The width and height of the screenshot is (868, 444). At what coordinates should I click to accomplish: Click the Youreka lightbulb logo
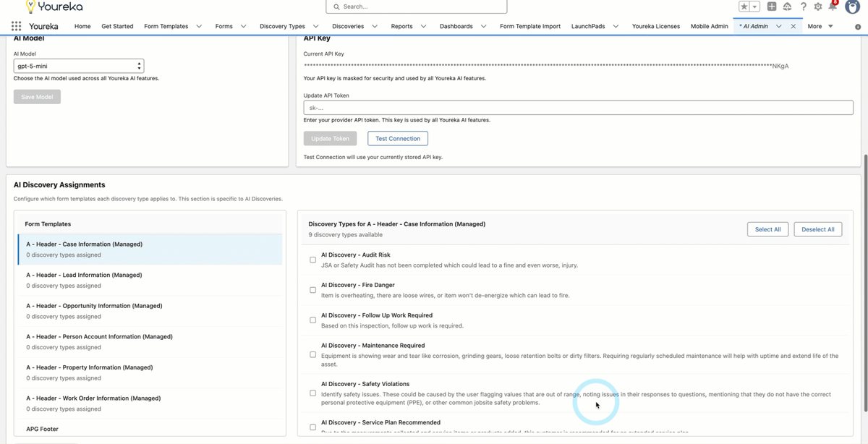(x=30, y=7)
